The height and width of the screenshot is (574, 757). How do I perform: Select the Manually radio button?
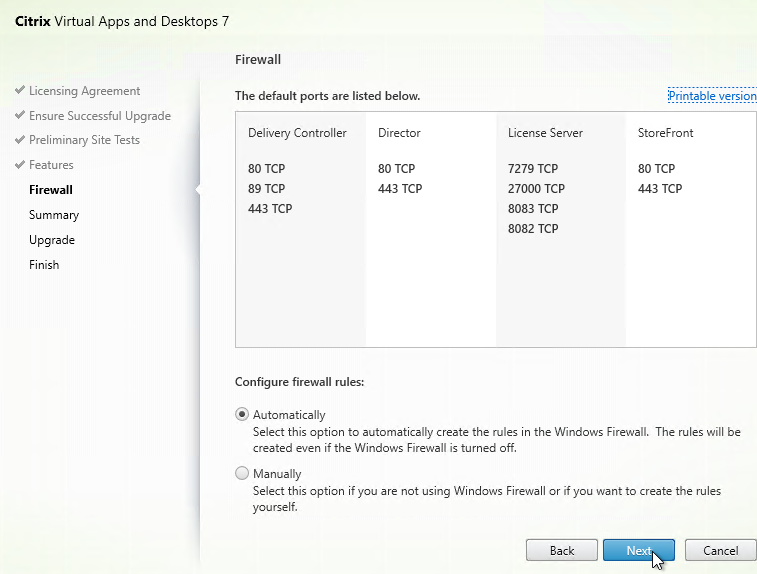click(242, 473)
